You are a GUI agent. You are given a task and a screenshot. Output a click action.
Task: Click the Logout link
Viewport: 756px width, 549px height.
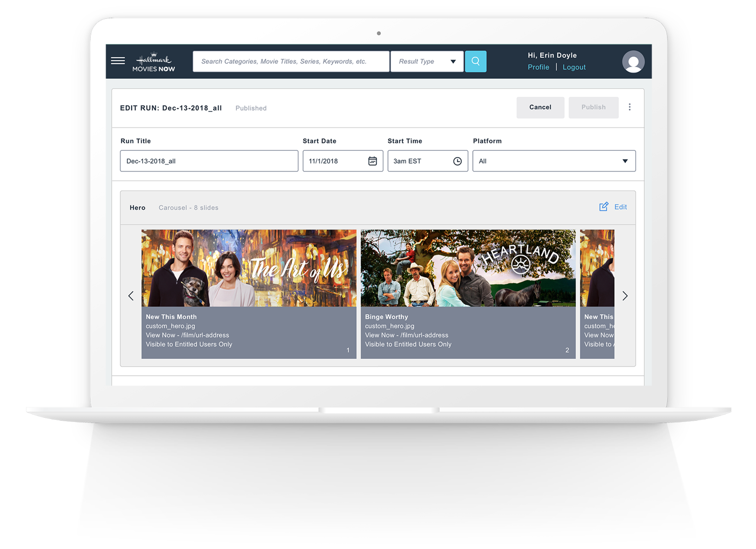[x=574, y=67]
